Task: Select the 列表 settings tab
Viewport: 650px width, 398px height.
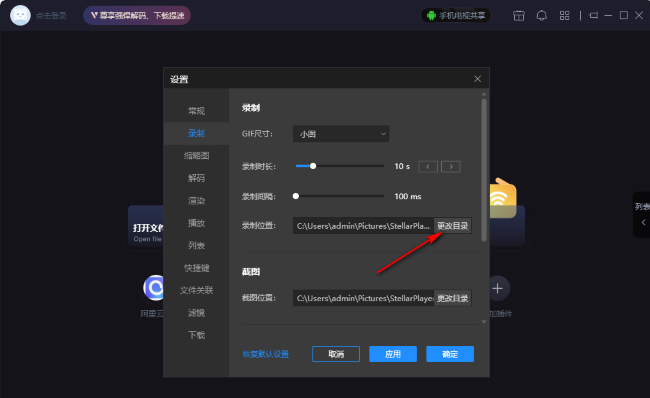Action: [196, 245]
